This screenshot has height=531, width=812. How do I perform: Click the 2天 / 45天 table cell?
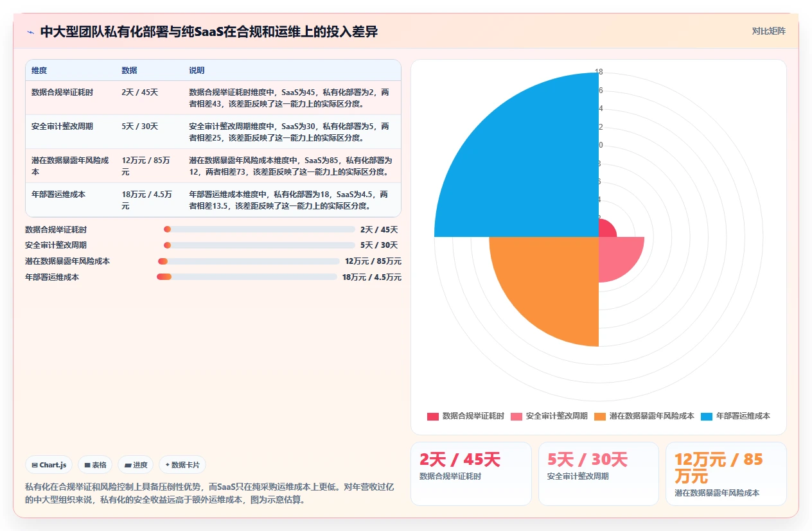pyautogui.click(x=139, y=92)
